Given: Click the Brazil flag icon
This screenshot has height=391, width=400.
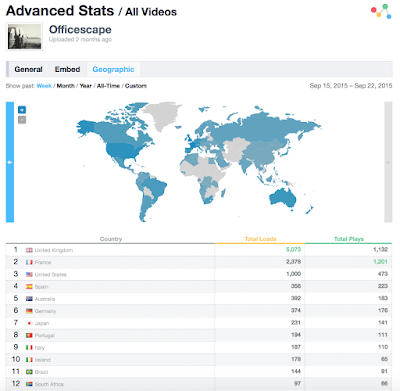Looking at the screenshot, I should click(29, 372).
